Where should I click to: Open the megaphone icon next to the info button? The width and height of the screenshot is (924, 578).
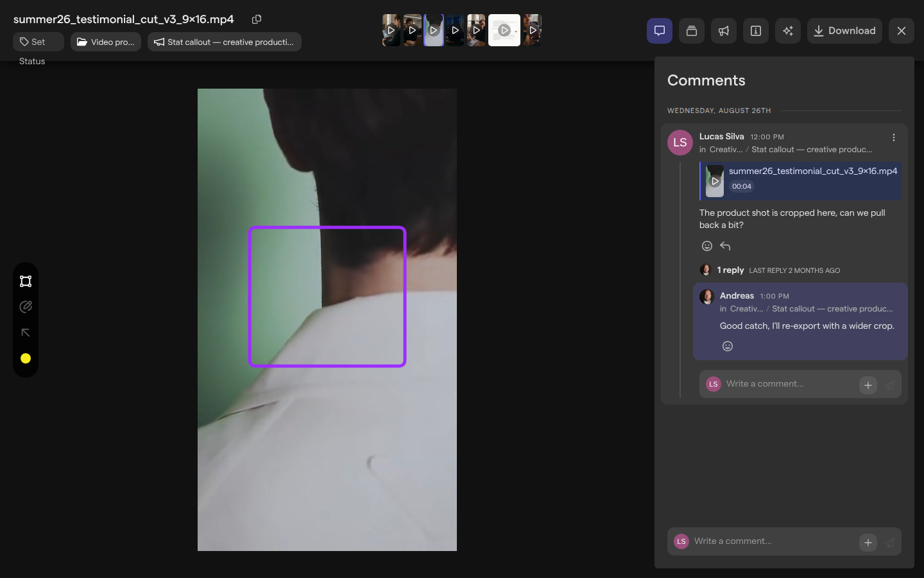coord(724,31)
